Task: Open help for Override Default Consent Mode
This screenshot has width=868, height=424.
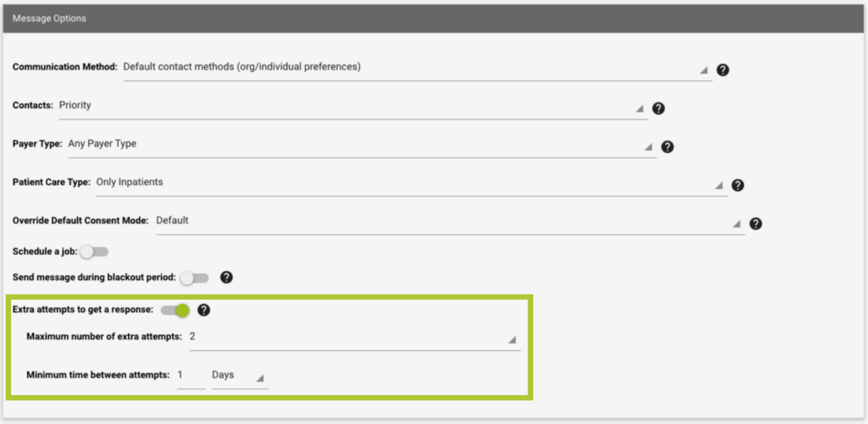Action: (756, 224)
